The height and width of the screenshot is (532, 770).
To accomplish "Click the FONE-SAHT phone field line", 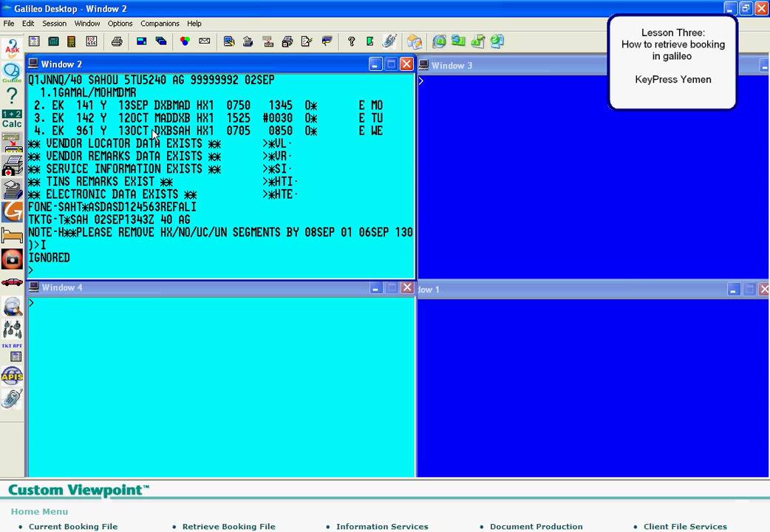I will click(x=112, y=207).
